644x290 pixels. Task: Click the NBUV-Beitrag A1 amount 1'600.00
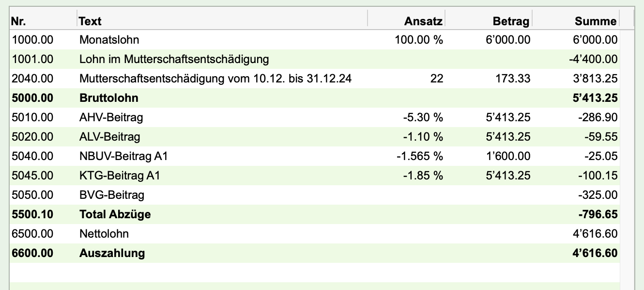(508, 156)
